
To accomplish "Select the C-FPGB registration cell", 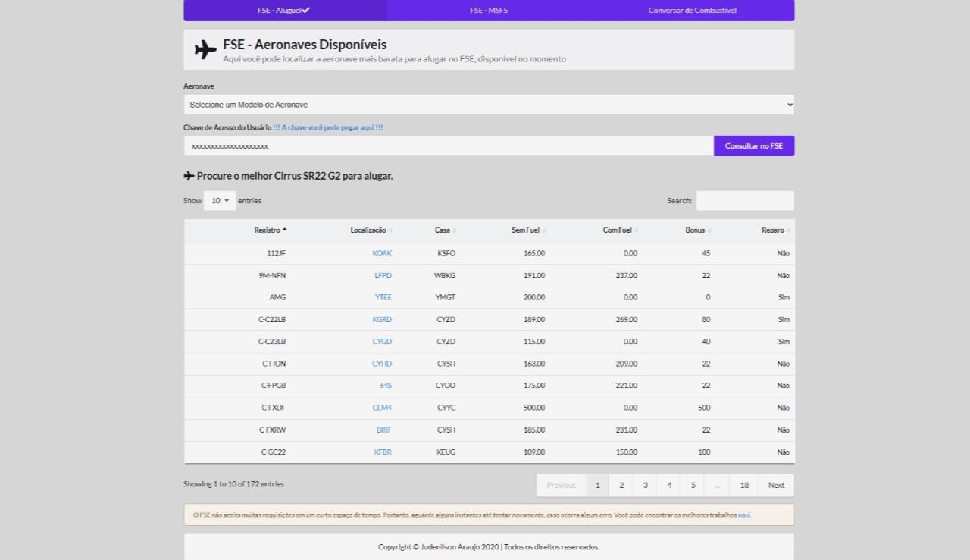I will (x=274, y=386).
